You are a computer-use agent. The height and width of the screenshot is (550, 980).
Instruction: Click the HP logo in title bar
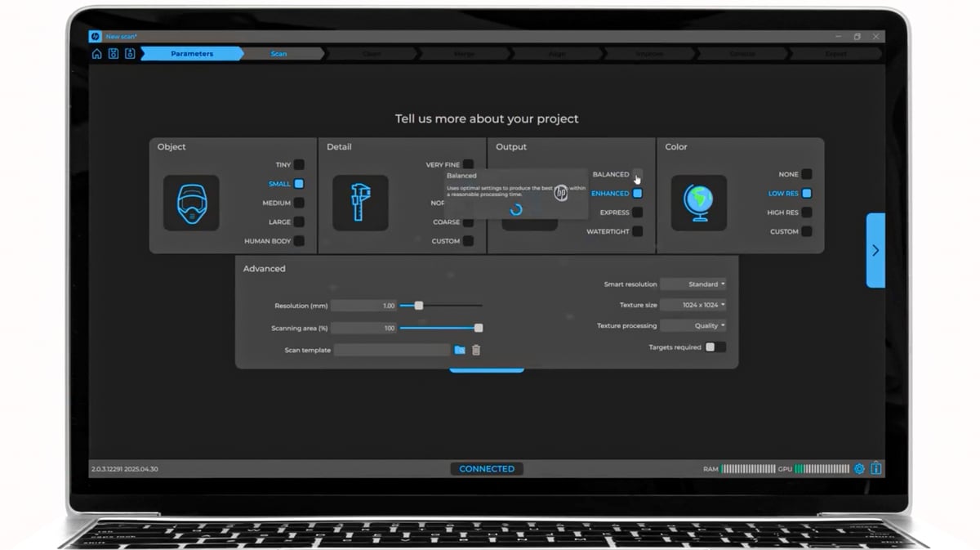95,37
